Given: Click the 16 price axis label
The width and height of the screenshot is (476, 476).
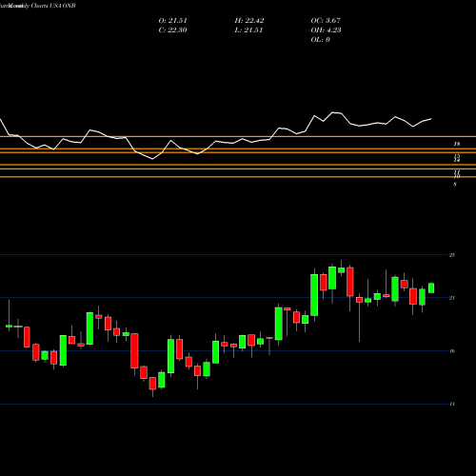Looking at the screenshot, I should tap(452, 351).
